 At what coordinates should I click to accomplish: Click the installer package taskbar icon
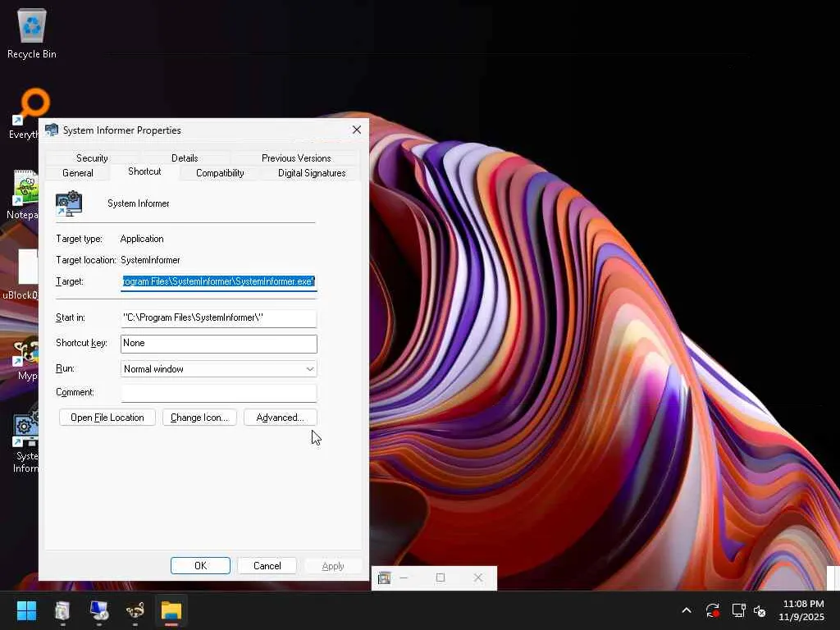point(62,610)
